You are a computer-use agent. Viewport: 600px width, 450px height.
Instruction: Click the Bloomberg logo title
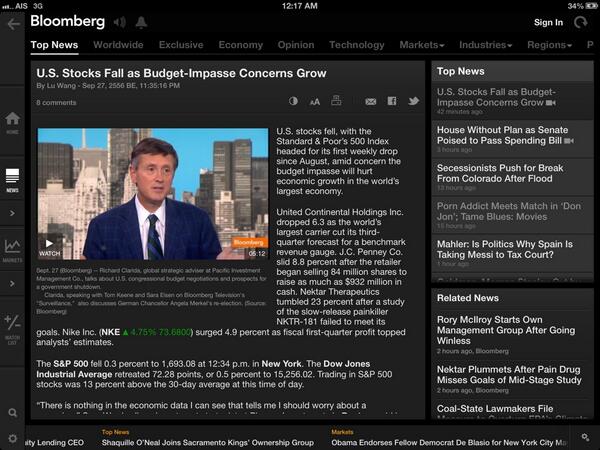67,21
